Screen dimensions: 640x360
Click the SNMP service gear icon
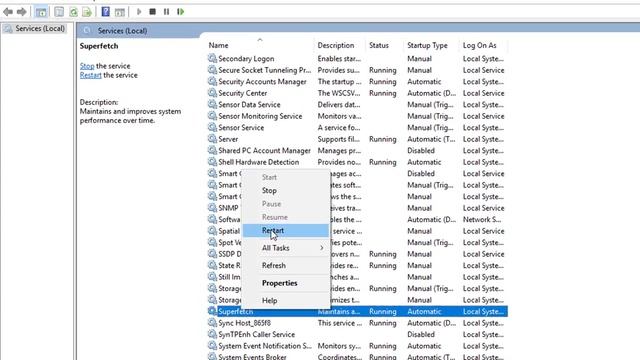coord(212,208)
